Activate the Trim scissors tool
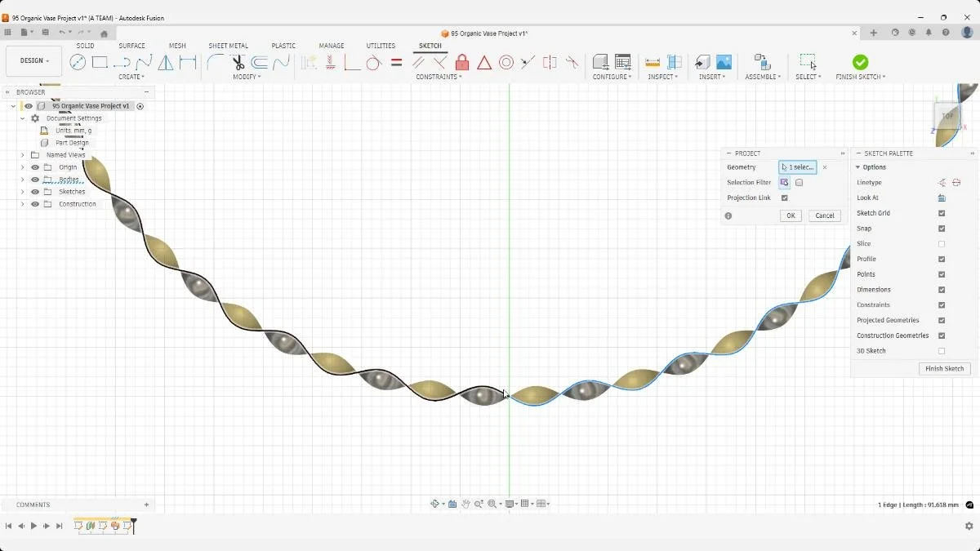Viewport: 980px width, 551px height. tap(238, 62)
